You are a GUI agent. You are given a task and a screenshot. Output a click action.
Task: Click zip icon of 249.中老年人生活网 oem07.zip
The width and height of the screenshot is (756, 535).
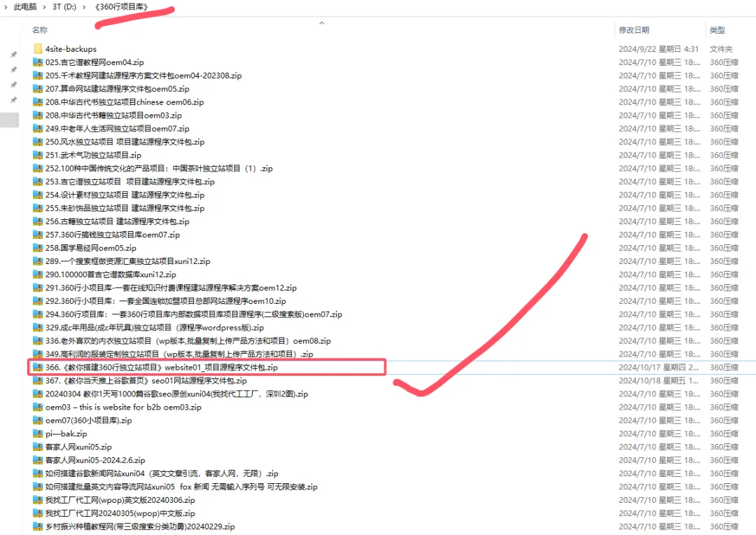coord(38,128)
